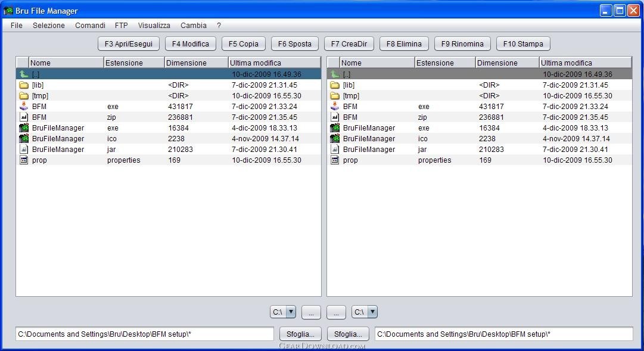Sort right pane by Ultima modifica header
This screenshot has height=351, width=644.
click(585, 63)
